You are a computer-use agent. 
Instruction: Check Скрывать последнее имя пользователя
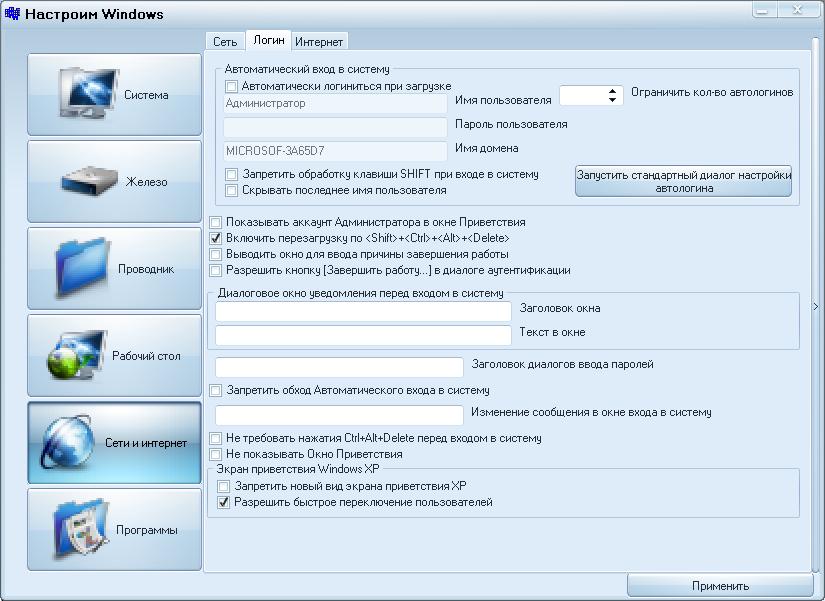click(x=231, y=190)
